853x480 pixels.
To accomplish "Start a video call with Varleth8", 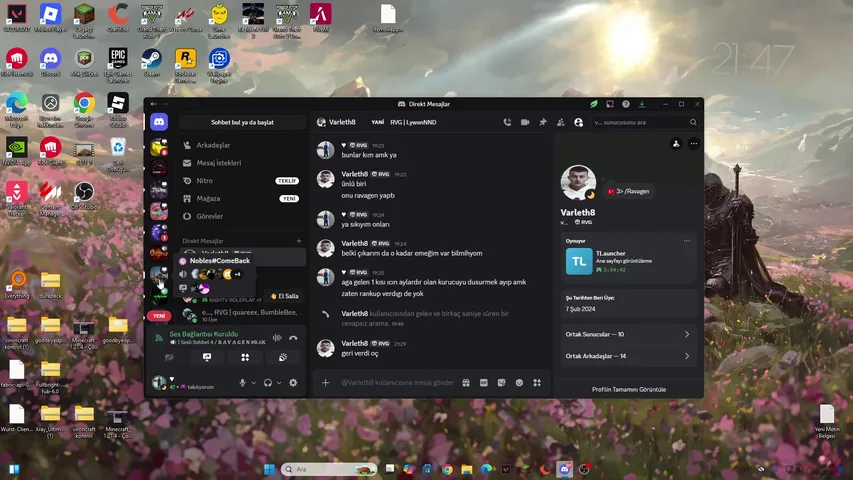I will coord(525,122).
